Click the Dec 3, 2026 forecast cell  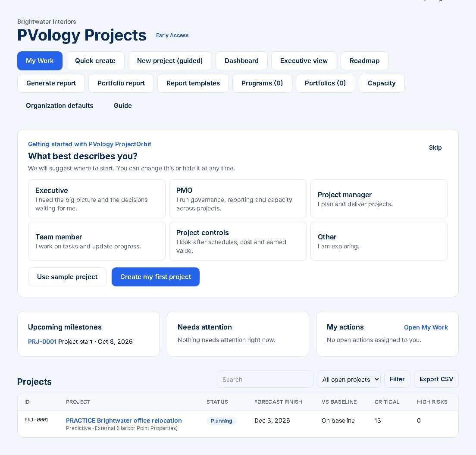(272, 420)
